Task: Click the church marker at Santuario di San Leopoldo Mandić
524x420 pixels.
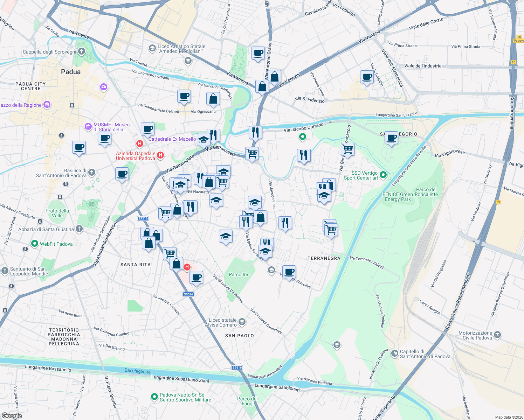Action: click(x=4, y=270)
